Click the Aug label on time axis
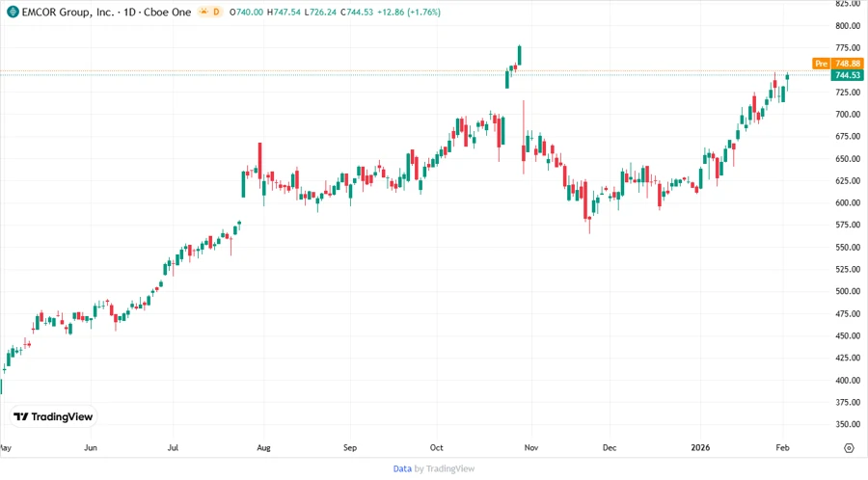 tap(263, 447)
